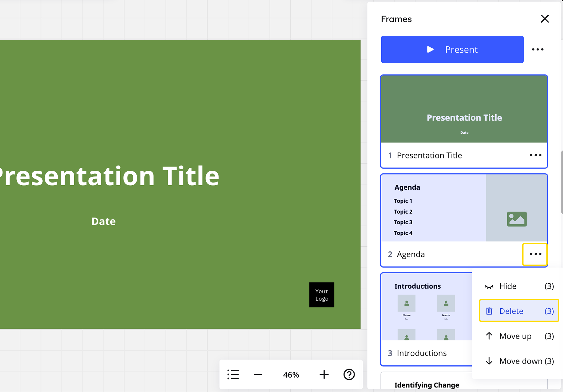Click the up arrow icon for Move up
Screen dimensions: 563x392
click(x=489, y=336)
